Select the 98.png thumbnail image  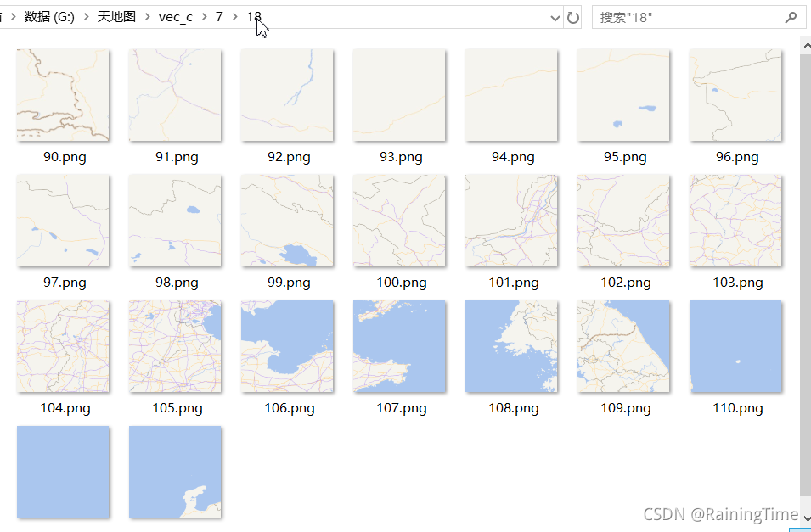click(175, 221)
